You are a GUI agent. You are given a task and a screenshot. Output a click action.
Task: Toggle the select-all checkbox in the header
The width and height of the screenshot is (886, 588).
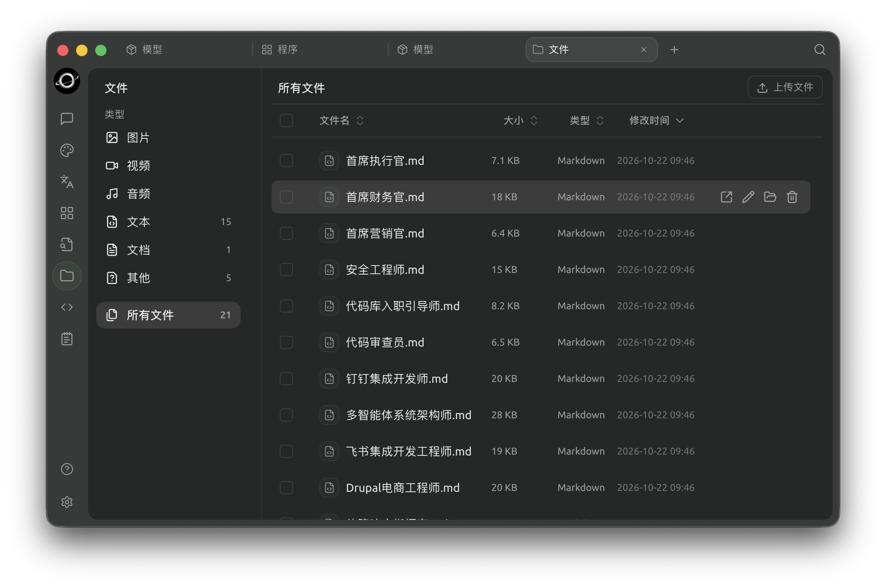pos(286,121)
